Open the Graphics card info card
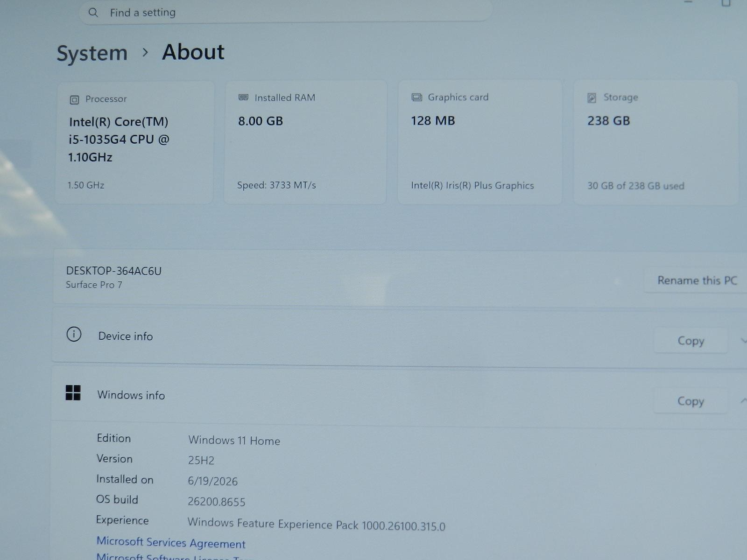 [480, 142]
